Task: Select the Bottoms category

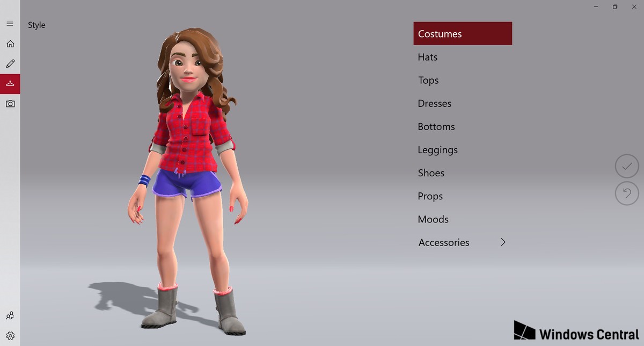Action: coord(436,127)
